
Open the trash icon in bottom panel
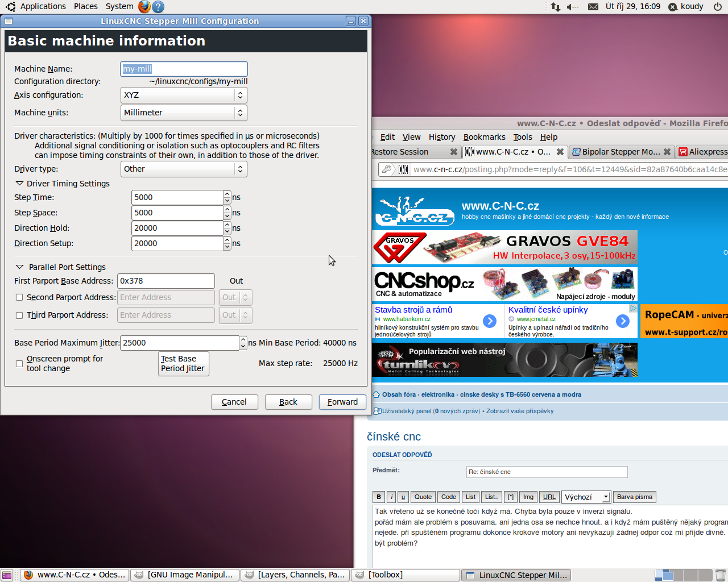coord(720,575)
